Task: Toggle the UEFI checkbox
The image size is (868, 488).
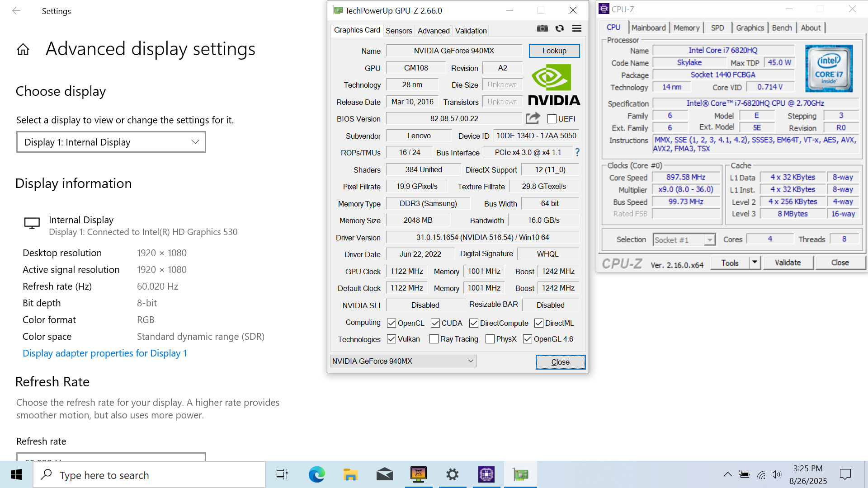Action: coord(552,119)
